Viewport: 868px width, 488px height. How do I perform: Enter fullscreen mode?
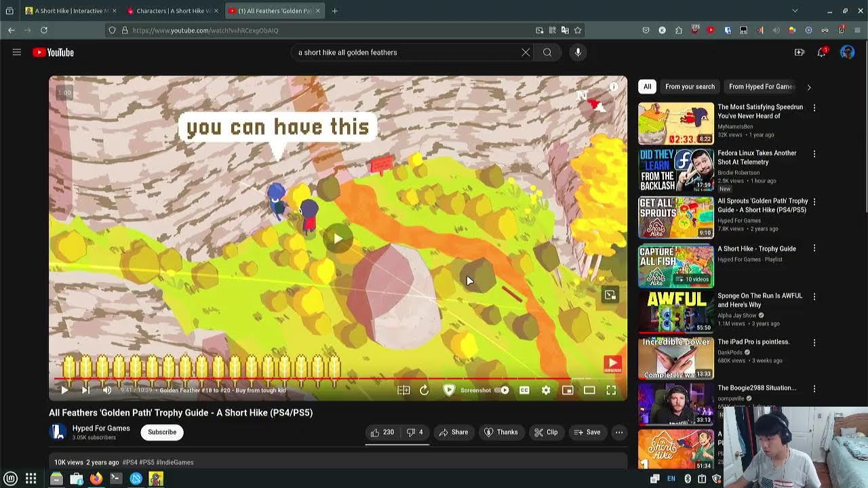611,390
